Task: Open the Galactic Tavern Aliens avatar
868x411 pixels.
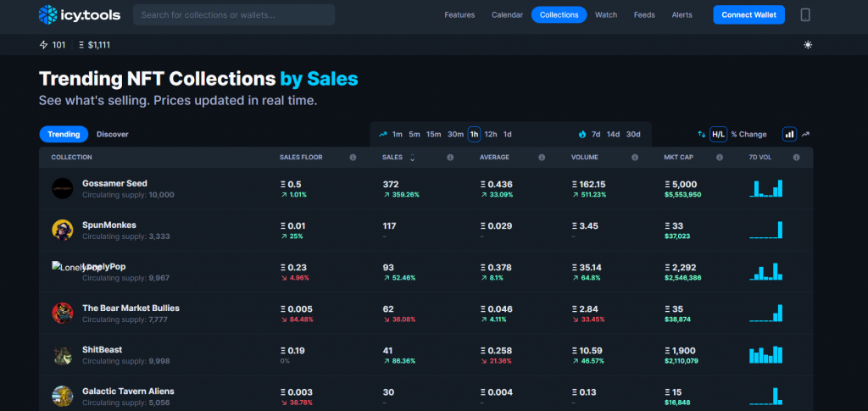Action: (63, 397)
